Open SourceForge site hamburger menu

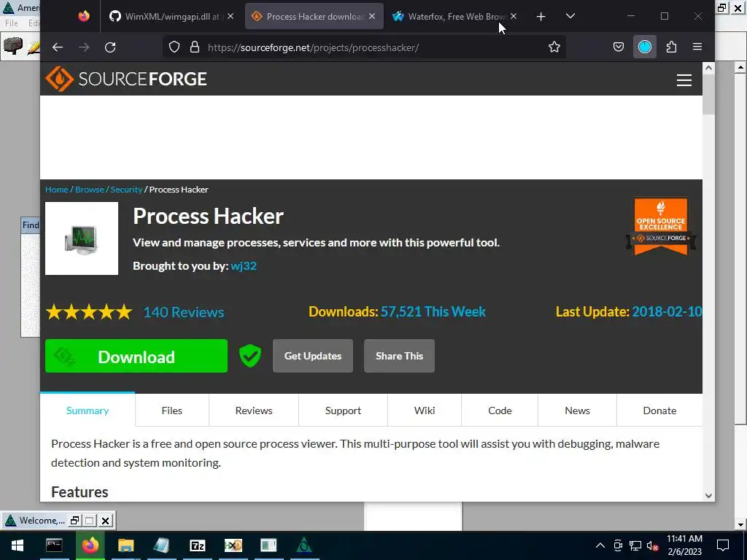pos(684,80)
